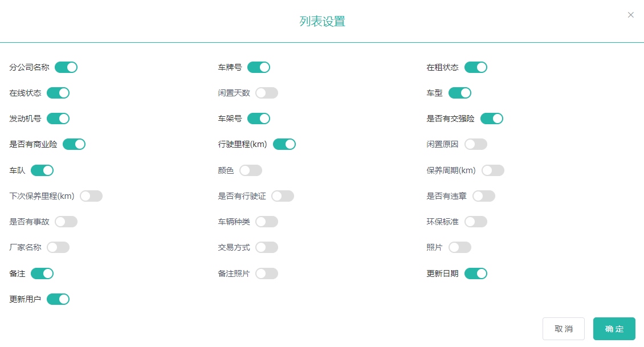Switch off the 车型 toggle
The width and height of the screenshot is (644, 347).
click(459, 93)
